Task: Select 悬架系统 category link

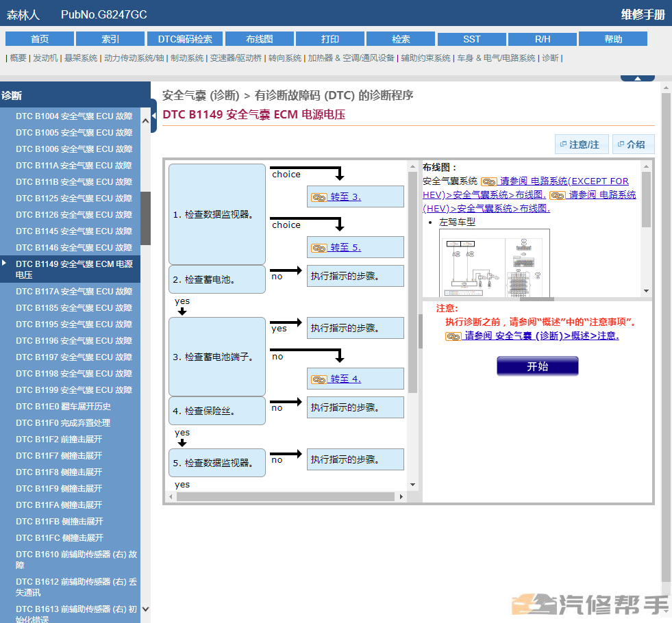Action: point(81,58)
